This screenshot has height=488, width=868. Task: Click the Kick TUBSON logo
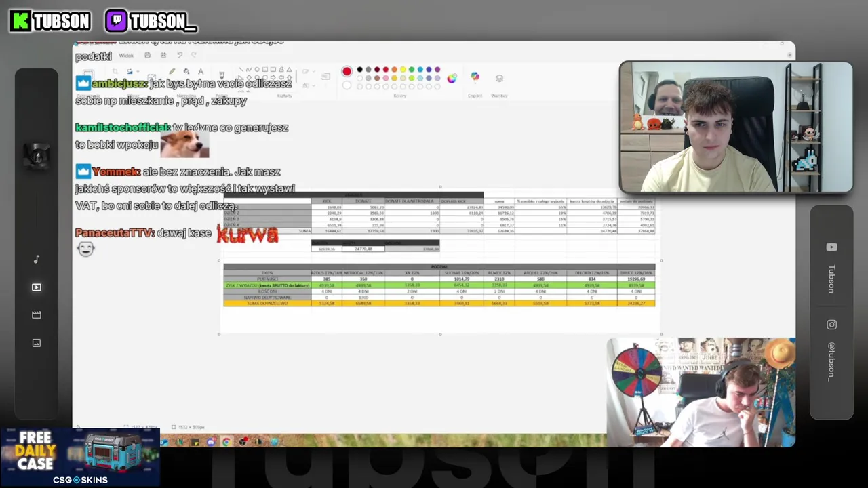pyautogui.click(x=51, y=21)
